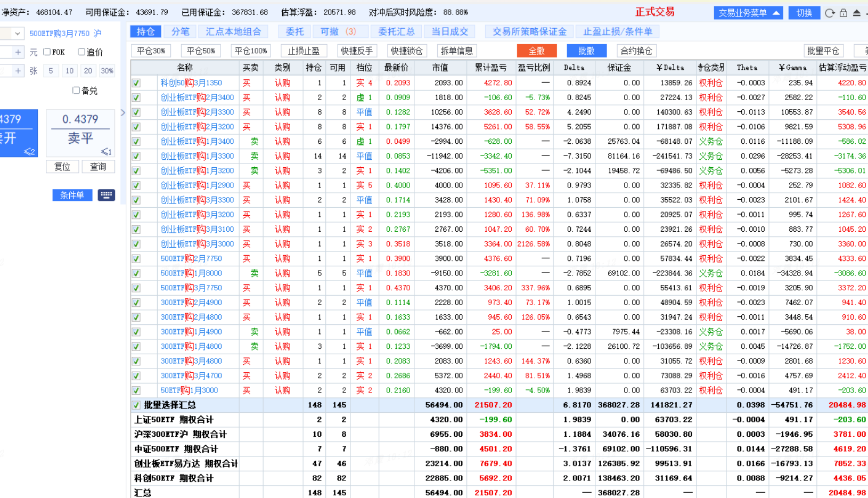Viewport: 868px width, 498px height.
Task: Click the 切换 button in top bar
Action: click(804, 13)
